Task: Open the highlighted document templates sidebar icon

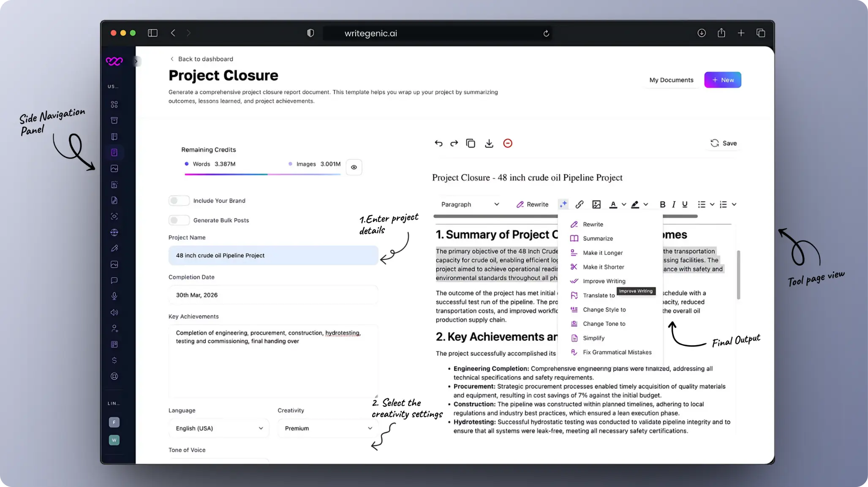Action: pos(114,152)
